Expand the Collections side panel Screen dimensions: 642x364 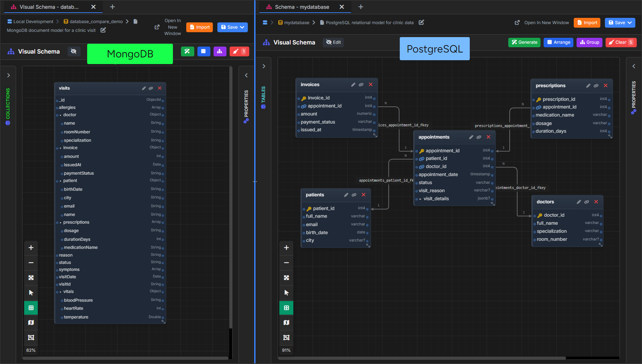tap(9, 75)
